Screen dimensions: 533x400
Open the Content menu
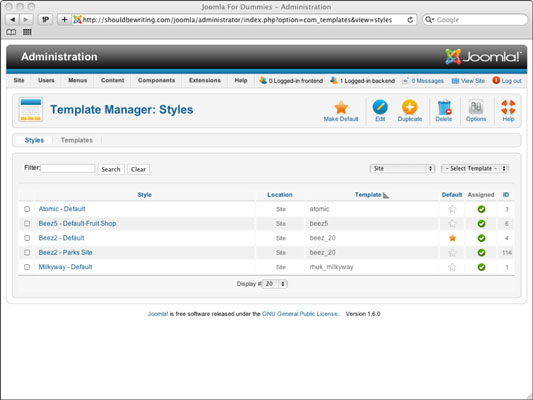pyautogui.click(x=113, y=80)
